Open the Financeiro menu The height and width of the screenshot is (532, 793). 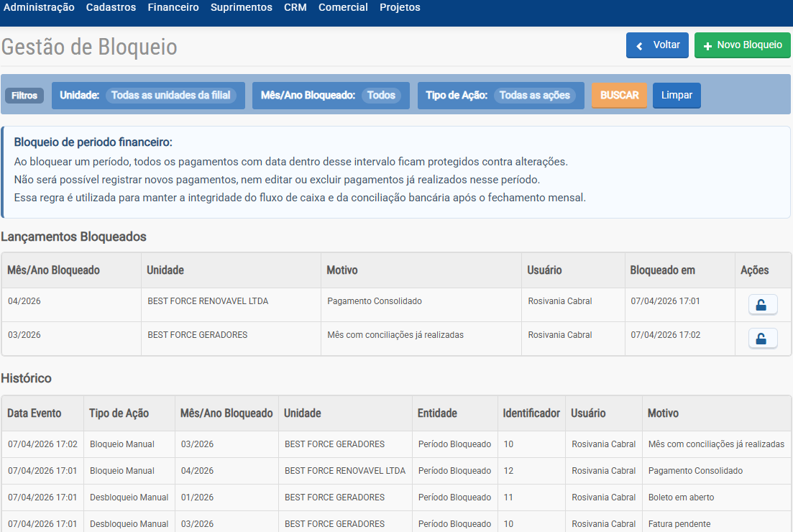[173, 7]
